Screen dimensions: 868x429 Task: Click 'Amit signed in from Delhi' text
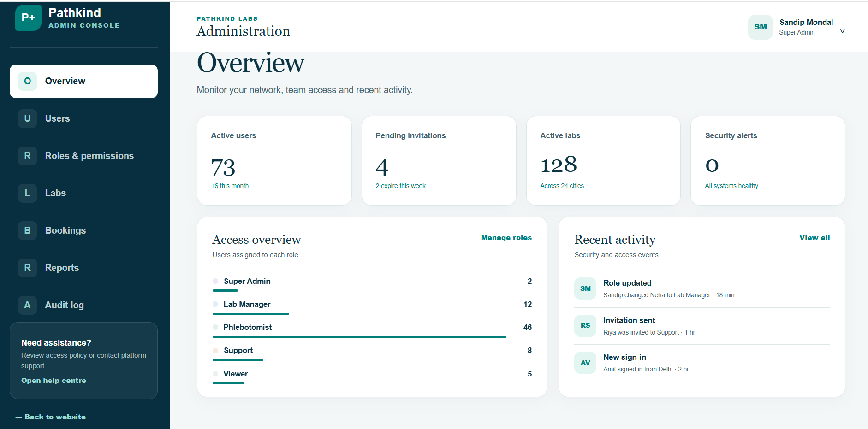pos(638,369)
